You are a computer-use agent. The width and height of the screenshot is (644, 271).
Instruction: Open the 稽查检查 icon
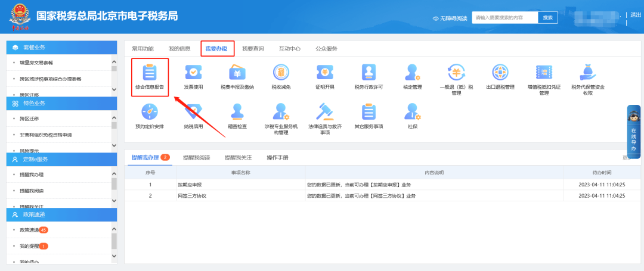click(x=237, y=111)
